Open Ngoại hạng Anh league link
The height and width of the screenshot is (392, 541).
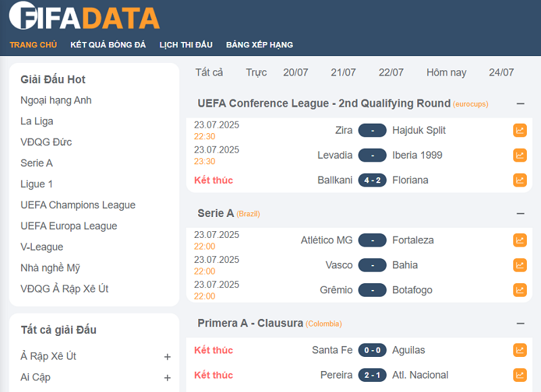pyautogui.click(x=56, y=101)
